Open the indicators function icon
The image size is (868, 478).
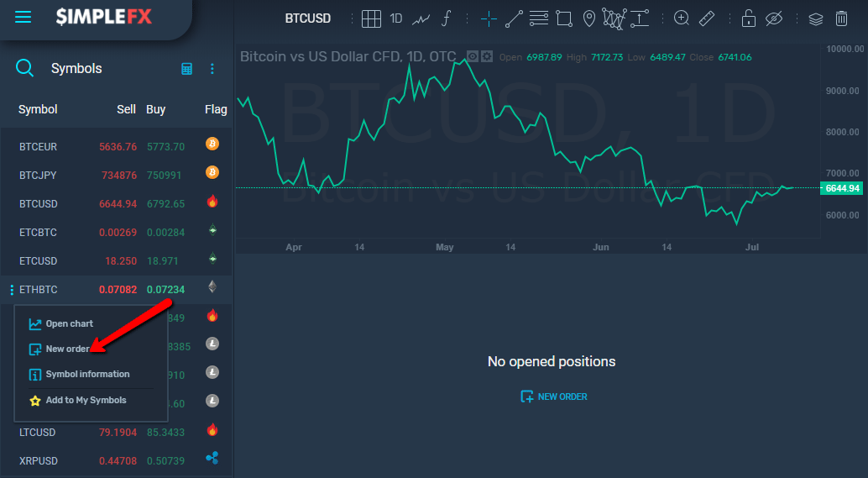pyautogui.click(x=447, y=18)
